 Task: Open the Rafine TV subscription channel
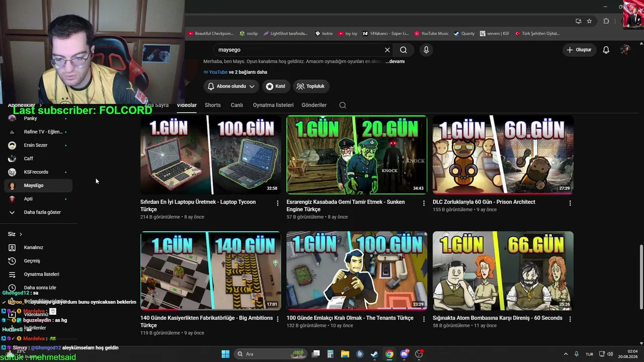(x=38, y=132)
